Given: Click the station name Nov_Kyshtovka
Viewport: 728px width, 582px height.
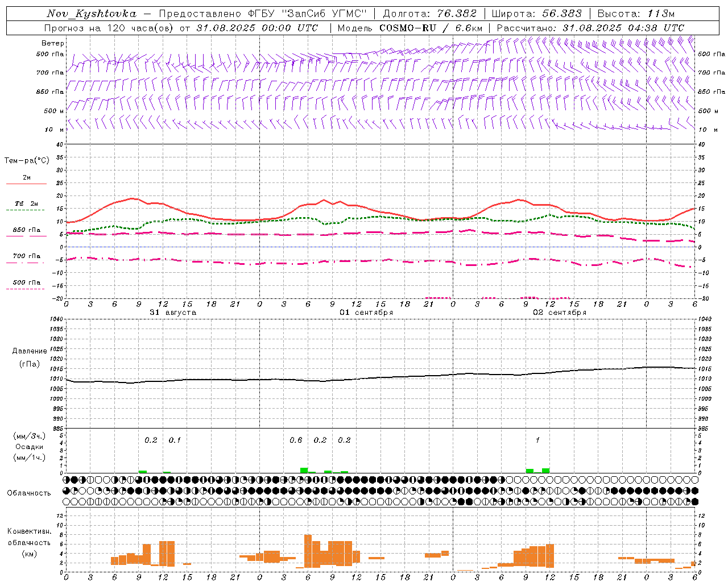Looking at the screenshot, I should [x=91, y=14].
